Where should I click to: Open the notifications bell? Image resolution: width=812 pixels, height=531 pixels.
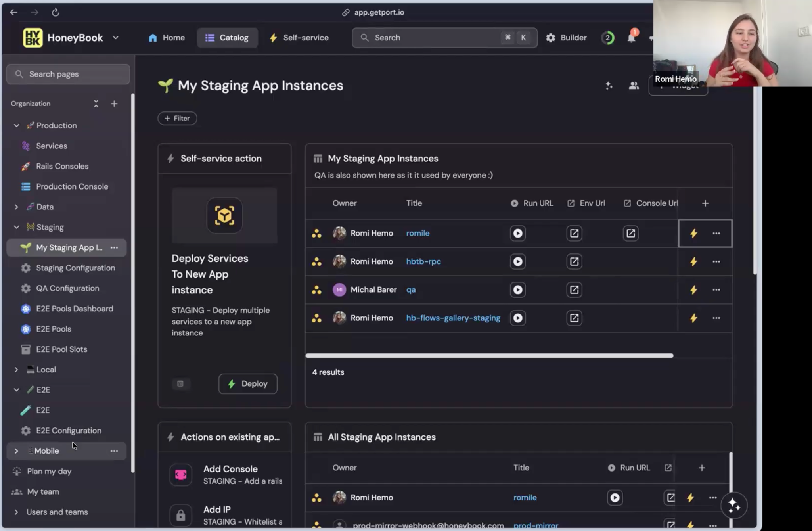[631, 38]
